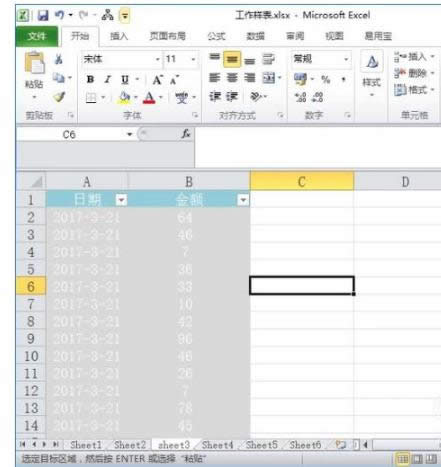Viewport: 441px width, 467px height.
Task: Open the 文件 (File) tab
Action: 37,36
